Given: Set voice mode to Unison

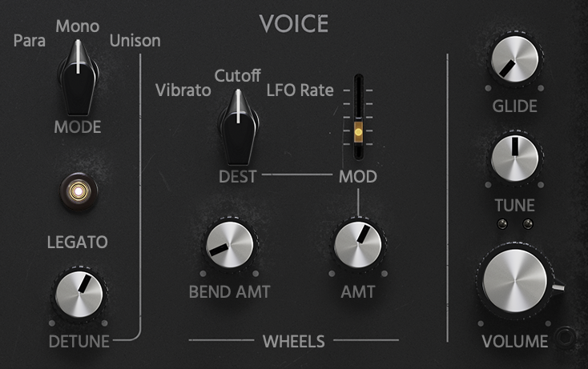Looking at the screenshot, I should [135, 41].
